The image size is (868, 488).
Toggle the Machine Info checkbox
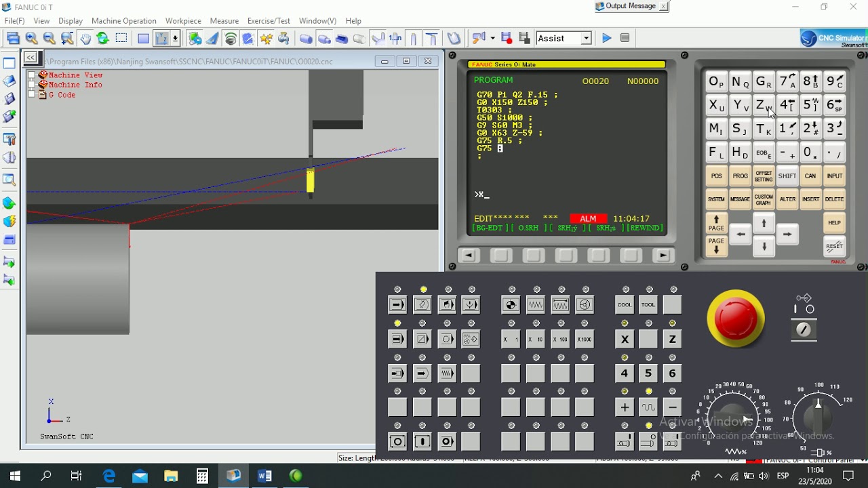[x=31, y=85]
